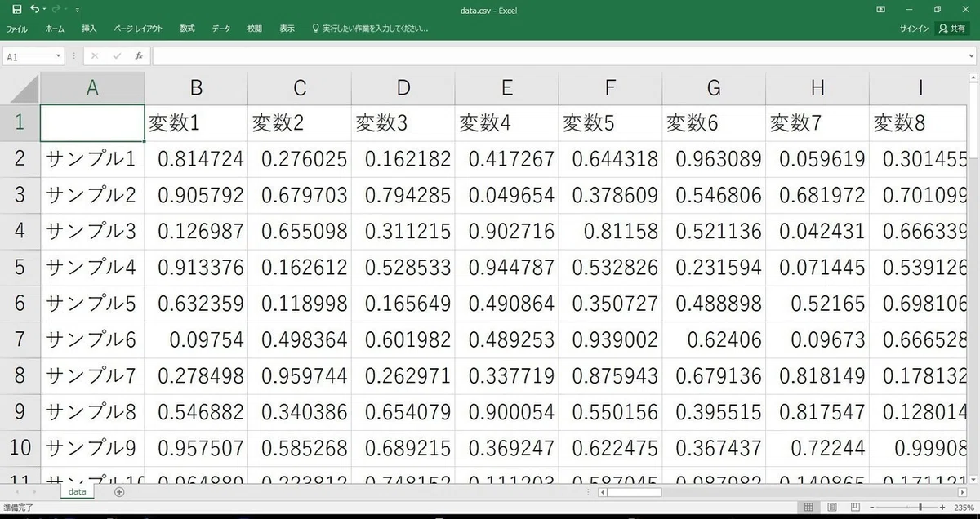This screenshot has width=980, height=519.
Task: Select the cell containing サンプル4
Action: point(92,267)
